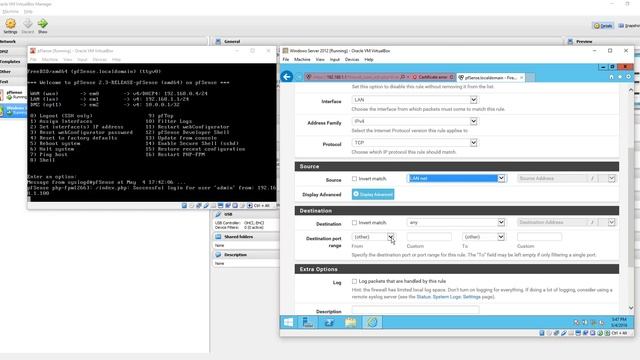The image size is (640, 360).
Task: Click the Description input field
Action: pos(416,310)
